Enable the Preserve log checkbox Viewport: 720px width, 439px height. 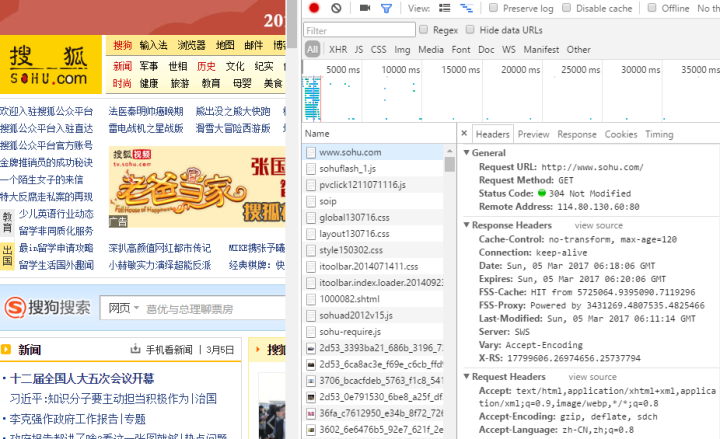click(494, 8)
